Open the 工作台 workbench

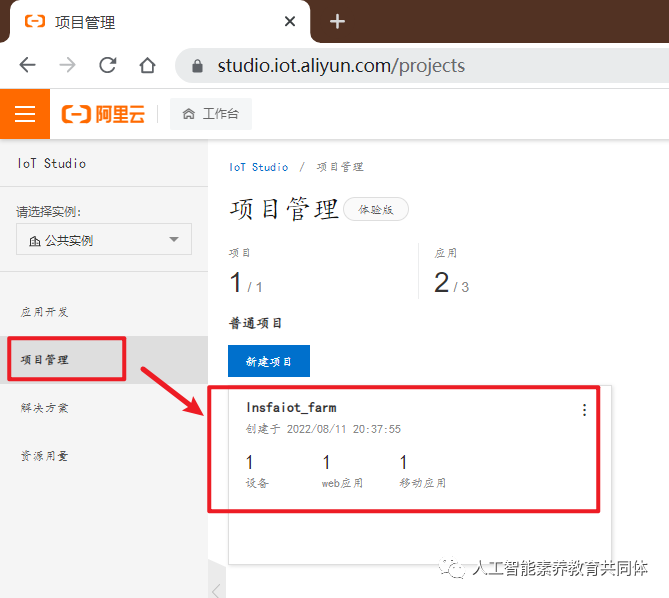pos(211,114)
